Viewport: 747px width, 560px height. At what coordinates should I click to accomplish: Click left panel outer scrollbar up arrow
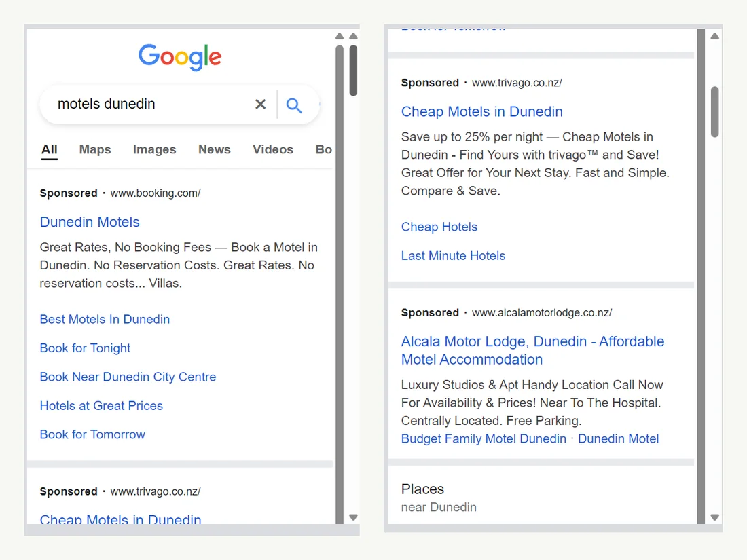[x=353, y=36]
